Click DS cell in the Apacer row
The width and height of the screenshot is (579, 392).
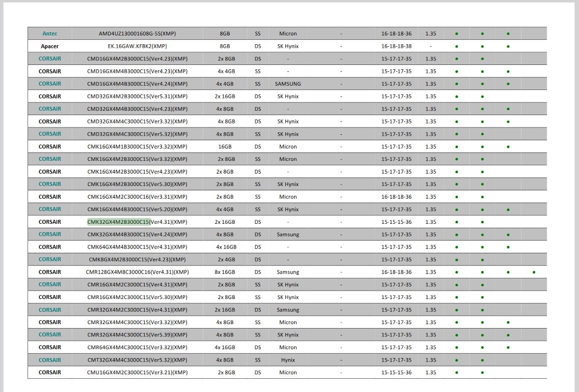[x=258, y=46]
